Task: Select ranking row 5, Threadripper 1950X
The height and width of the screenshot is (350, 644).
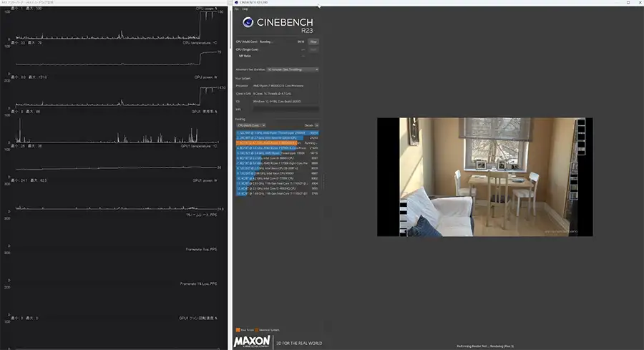Action: (277, 153)
